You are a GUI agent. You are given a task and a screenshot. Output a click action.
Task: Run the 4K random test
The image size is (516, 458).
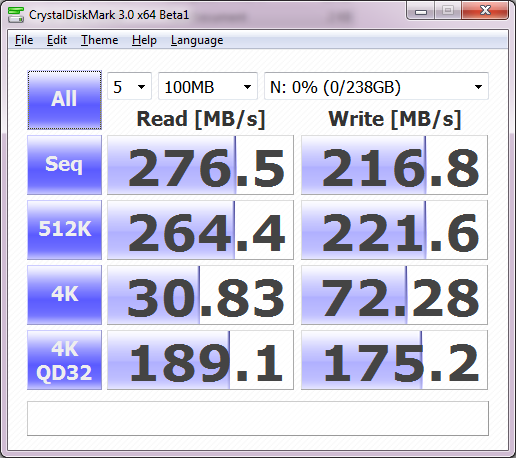[64, 295]
